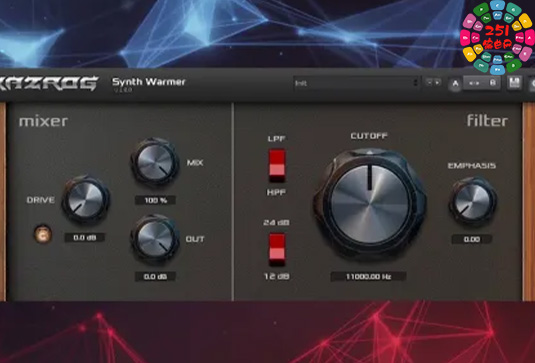
Task: Click the emphasis 0.00 value field
Action: click(472, 239)
